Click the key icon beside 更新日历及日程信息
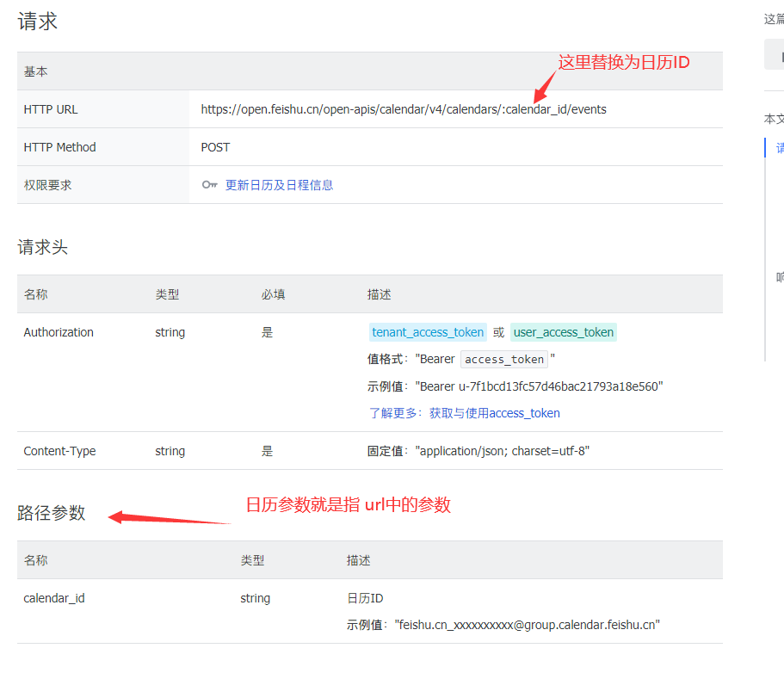This screenshot has width=784, height=673. [x=209, y=185]
